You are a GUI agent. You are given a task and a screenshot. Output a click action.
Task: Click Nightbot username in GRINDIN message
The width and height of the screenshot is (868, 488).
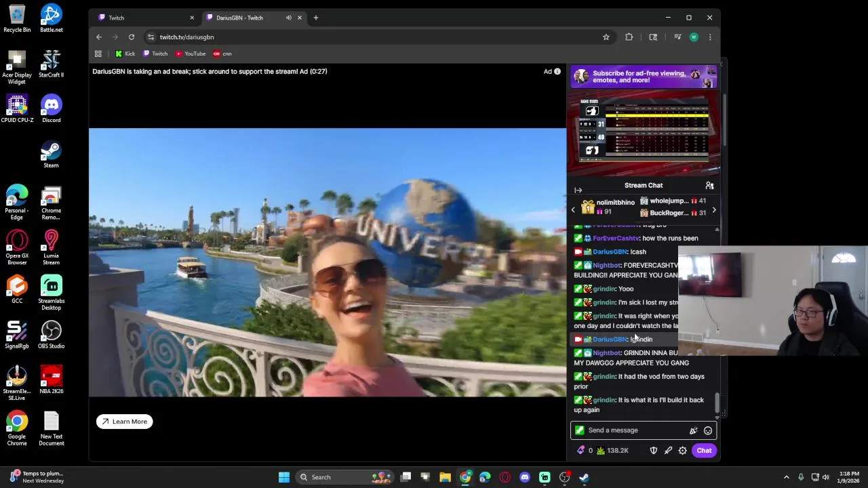coord(606,353)
